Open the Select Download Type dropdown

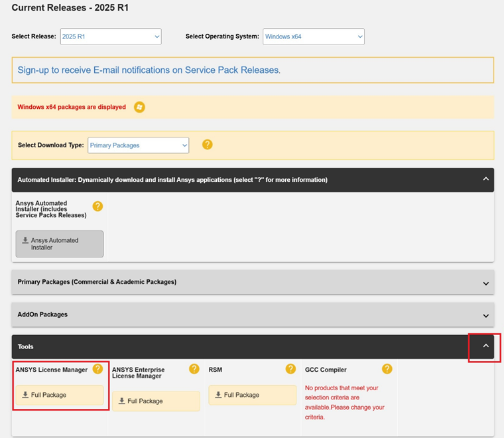[139, 145]
